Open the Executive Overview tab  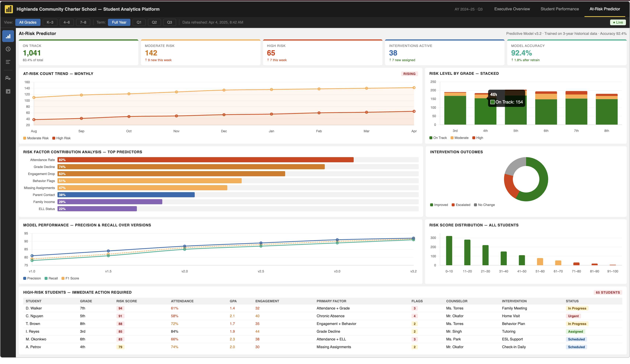coord(512,9)
